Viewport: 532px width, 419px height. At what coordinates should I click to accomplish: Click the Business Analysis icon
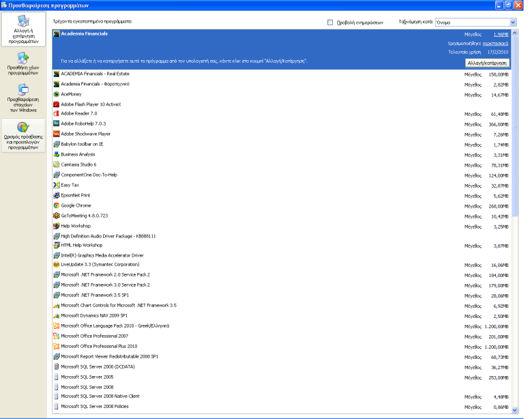click(x=57, y=154)
